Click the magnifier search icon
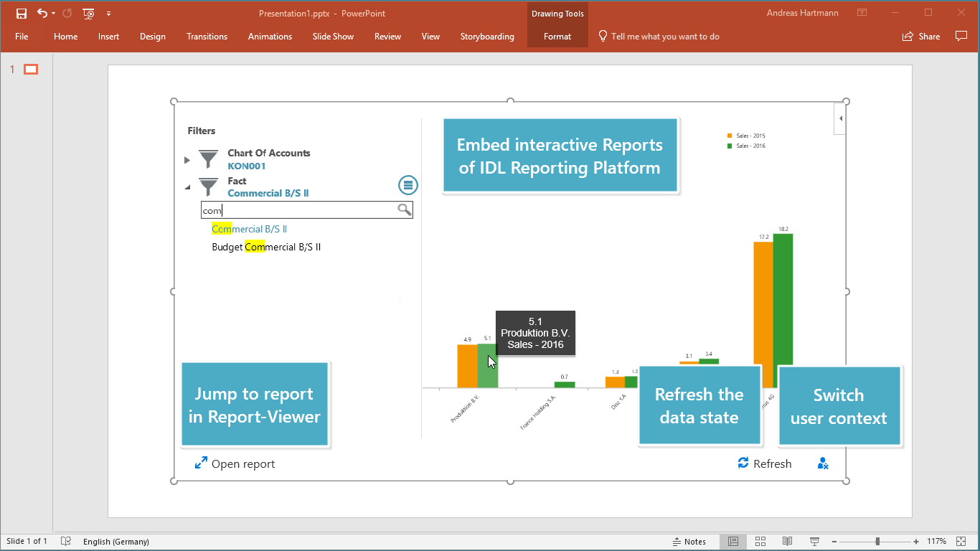This screenshot has height=551, width=980. click(405, 209)
